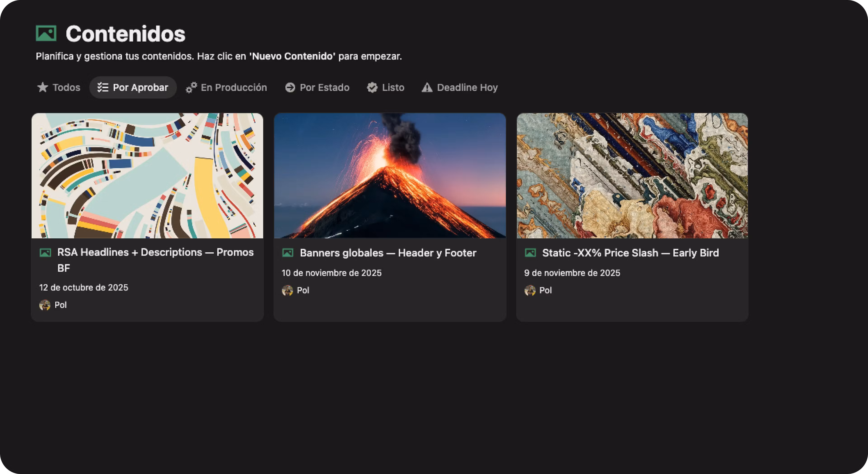Click Pol's avatar on the RSA Headlines card
Screen dimensions: 868x474
coord(45,305)
